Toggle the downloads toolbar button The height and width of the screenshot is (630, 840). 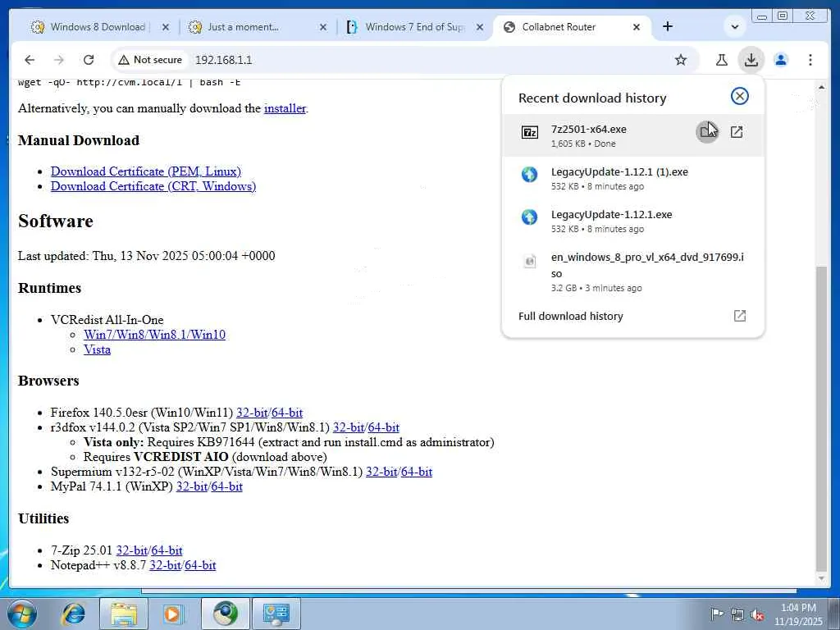(751, 59)
